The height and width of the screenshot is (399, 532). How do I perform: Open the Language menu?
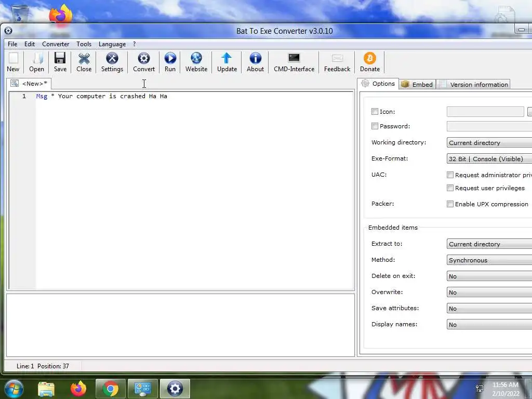click(x=112, y=44)
